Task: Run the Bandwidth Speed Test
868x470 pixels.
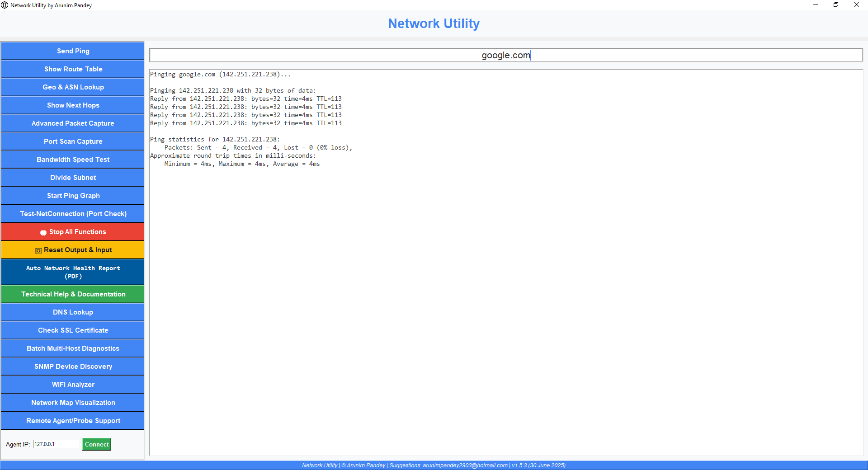Action: (72, 159)
